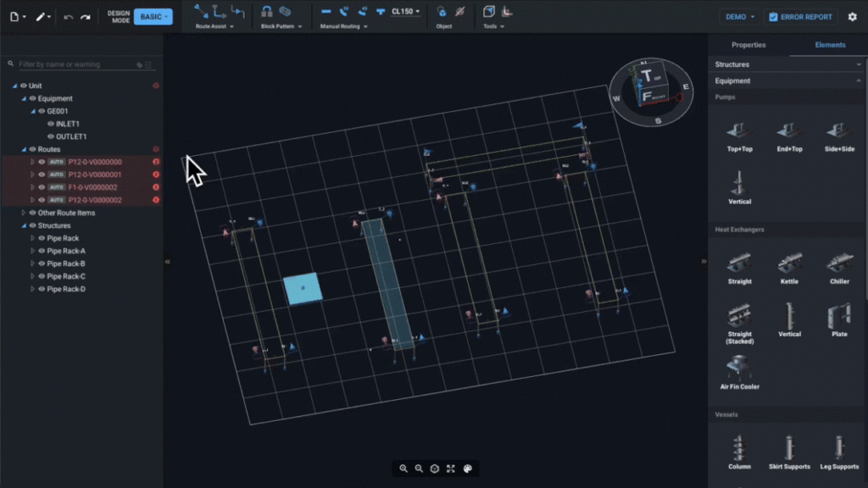Click the Block Pattern lock icon
The image size is (868, 488).
click(x=266, y=12)
